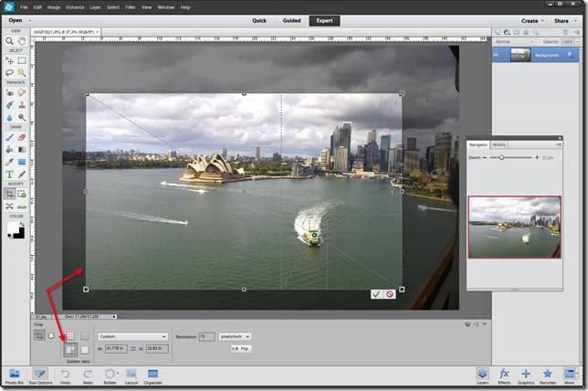This screenshot has height=391, width=588.
Task: Select the Clone Stamp tool
Action: click(22, 105)
